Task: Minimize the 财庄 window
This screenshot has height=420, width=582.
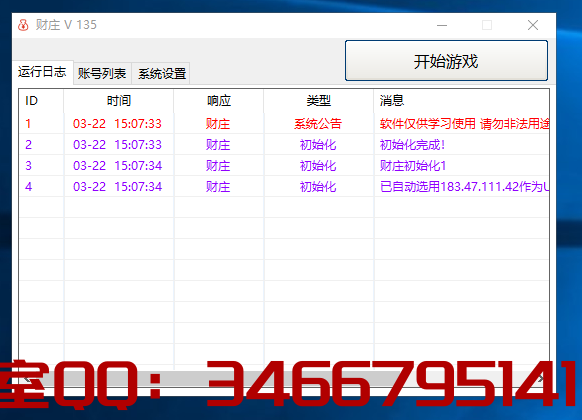Action: click(x=442, y=25)
